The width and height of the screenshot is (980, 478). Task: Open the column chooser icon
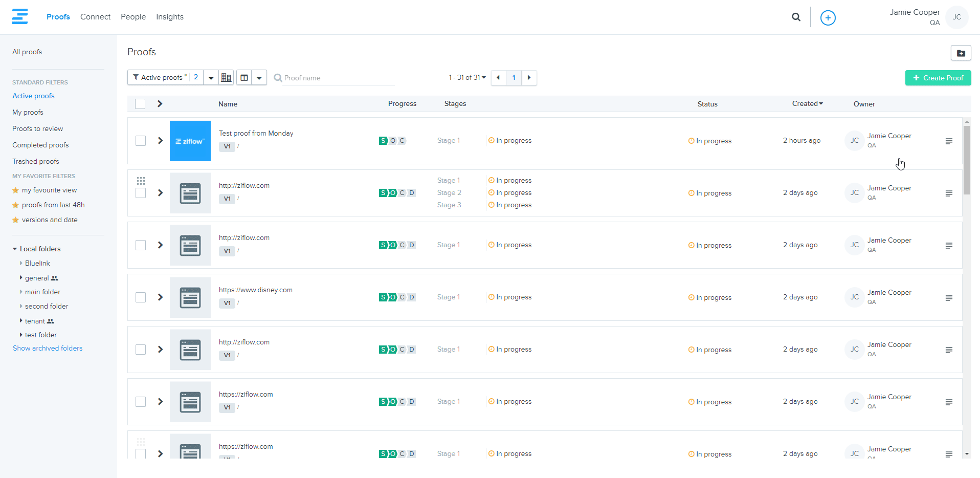point(244,78)
